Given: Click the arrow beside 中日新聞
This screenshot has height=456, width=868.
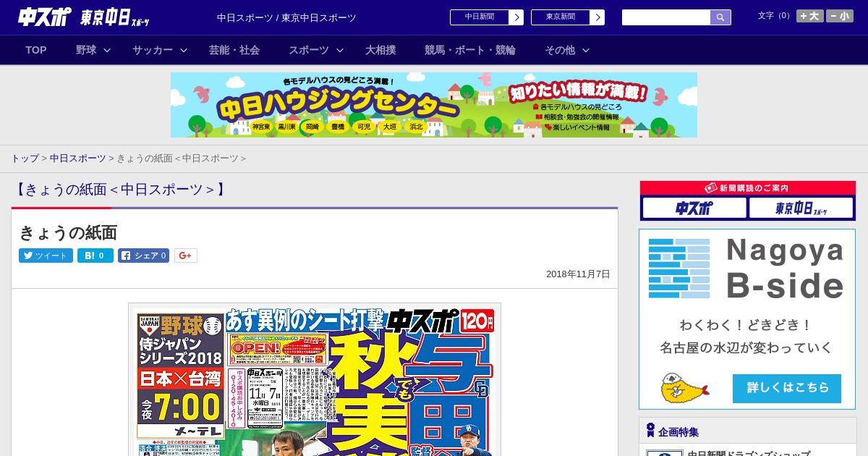Looking at the screenshot, I should 516,17.
